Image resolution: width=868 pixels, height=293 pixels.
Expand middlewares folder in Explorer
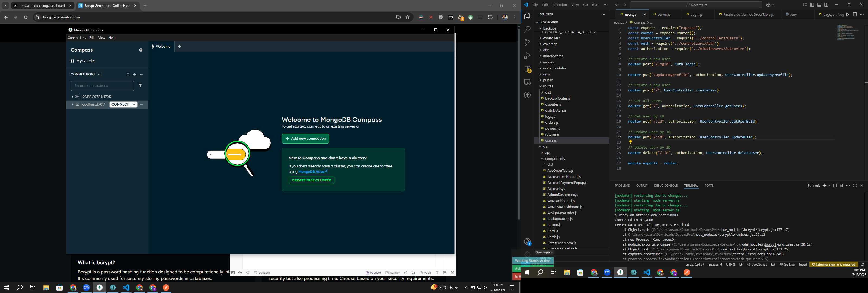(x=553, y=56)
